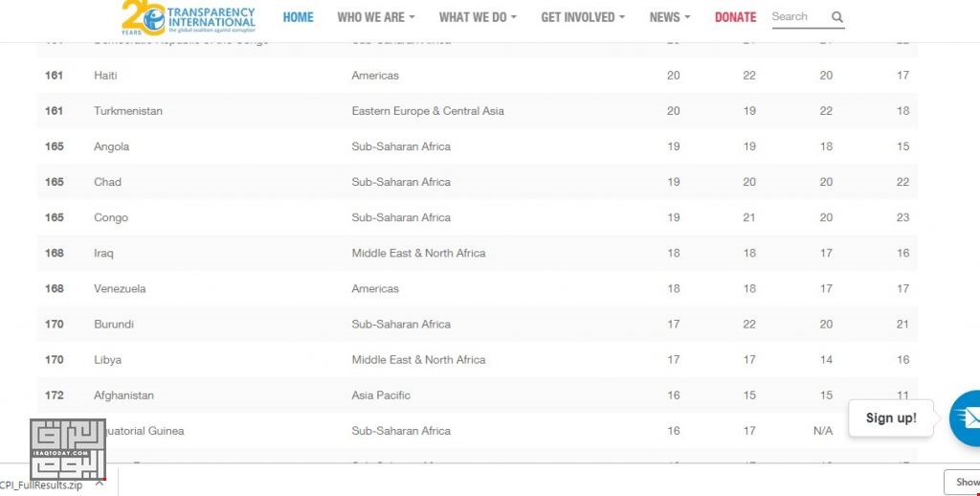Image resolution: width=980 pixels, height=496 pixels.
Task: Click the search magnifier icon
Action: 836,17
